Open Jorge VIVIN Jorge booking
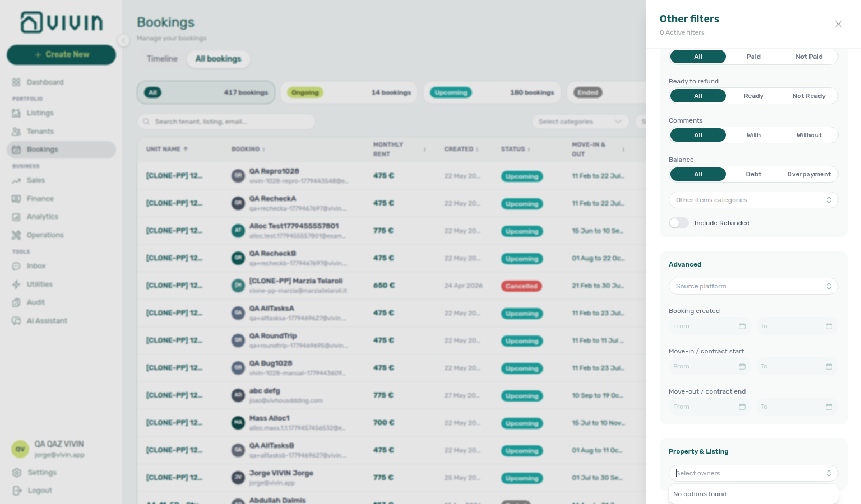This screenshot has height=504, width=861. tap(392, 478)
